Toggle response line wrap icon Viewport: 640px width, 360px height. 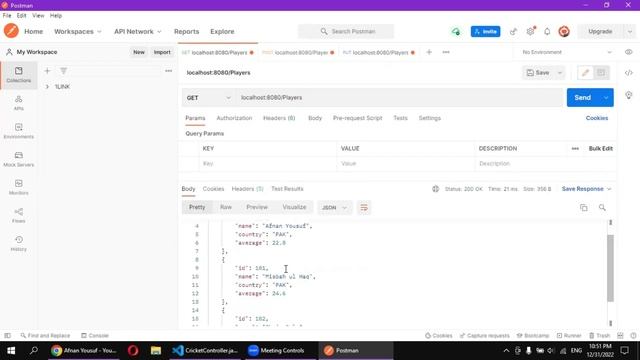click(x=364, y=207)
